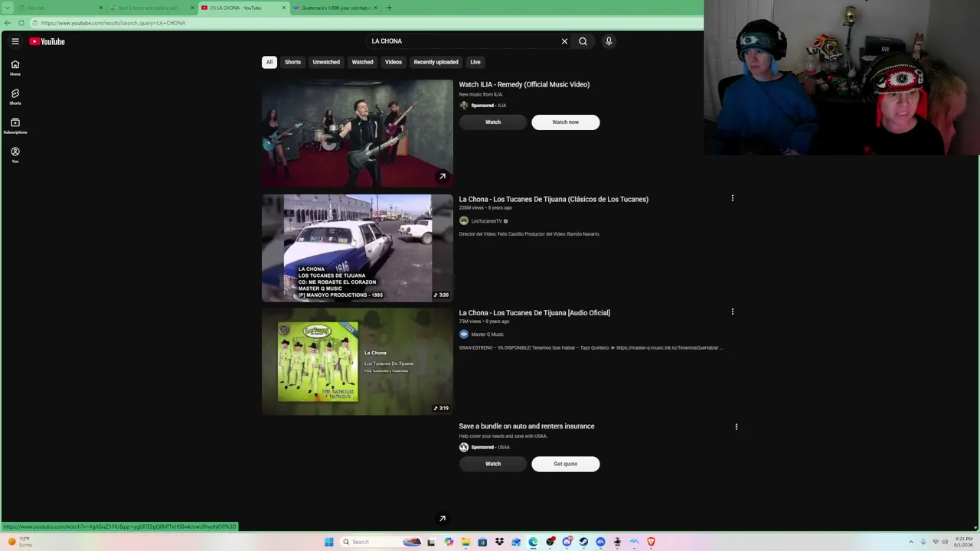
Task: Open Dropbox from the taskbar
Action: tap(499, 542)
